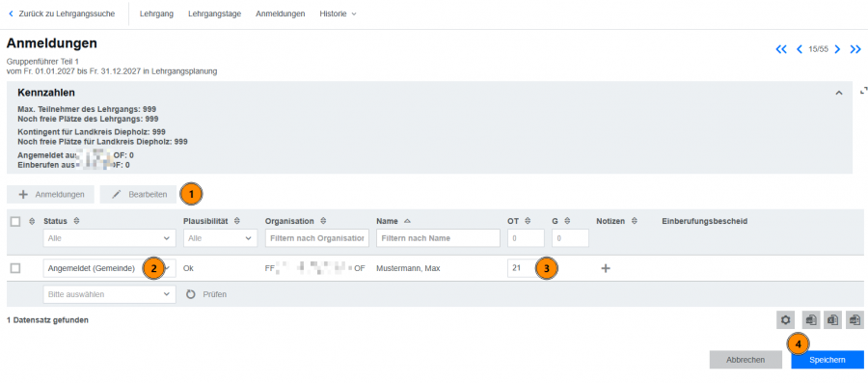Open the Plausibilität filter dropdown

220,238
